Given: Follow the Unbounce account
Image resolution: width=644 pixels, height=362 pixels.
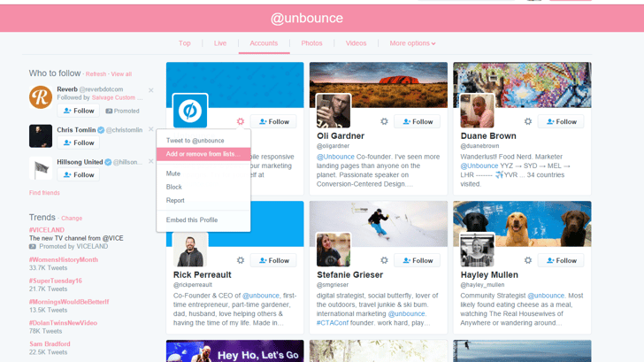Looking at the screenshot, I should (x=273, y=121).
